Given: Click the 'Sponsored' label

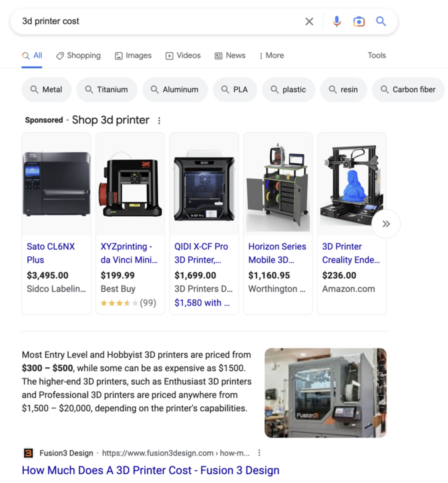Looking at the screenshot, I should (x=44, y=120).
